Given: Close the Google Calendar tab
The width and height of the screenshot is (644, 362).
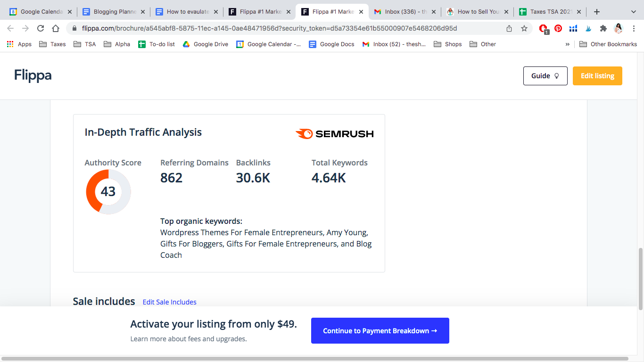Looking at the screenshot, I should (71, 12).
